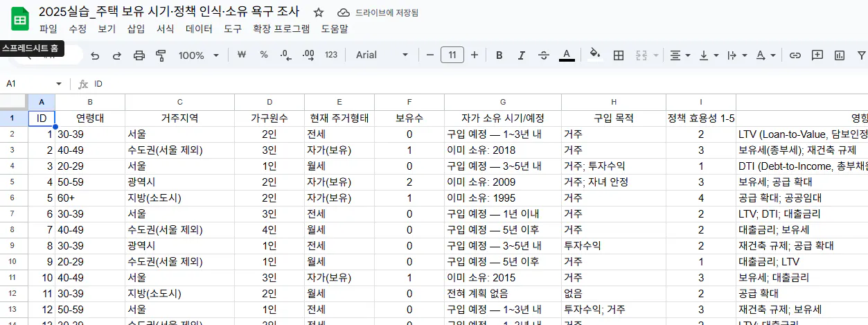Viewport: 868px width, 325px height.
Task: Insert a chart
Action: 840,55
